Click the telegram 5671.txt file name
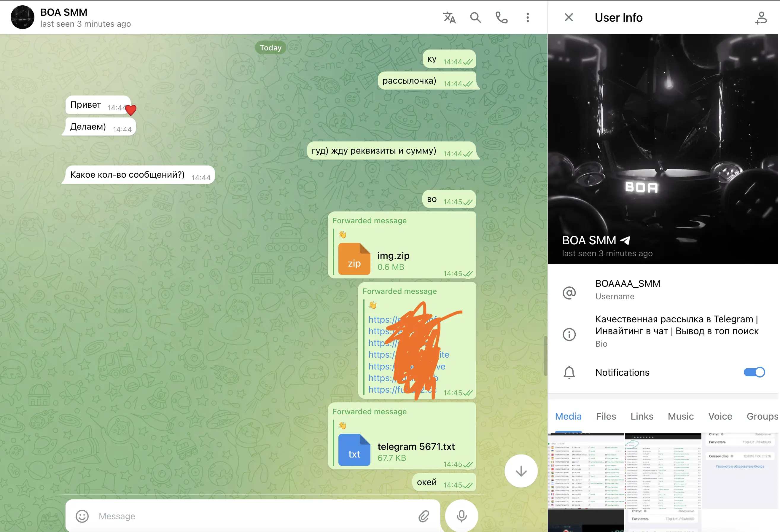This screenshot has width=780, height=532. click(x=416, y=446)
